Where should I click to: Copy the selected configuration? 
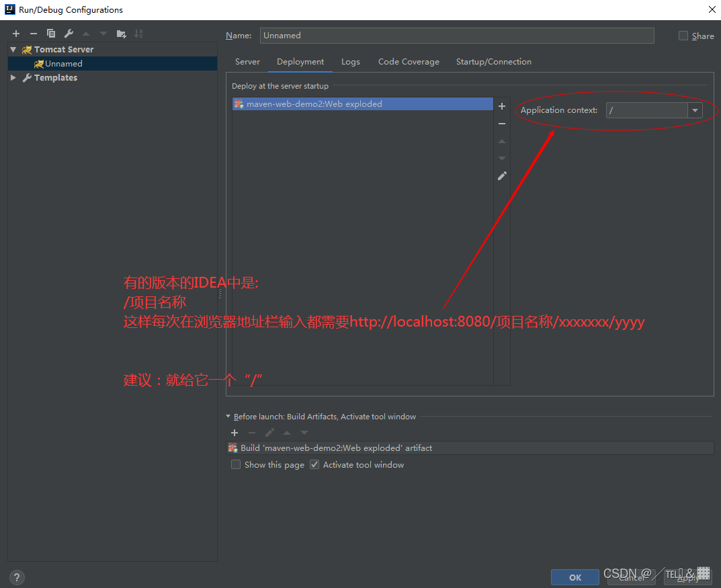coord(50,33)
